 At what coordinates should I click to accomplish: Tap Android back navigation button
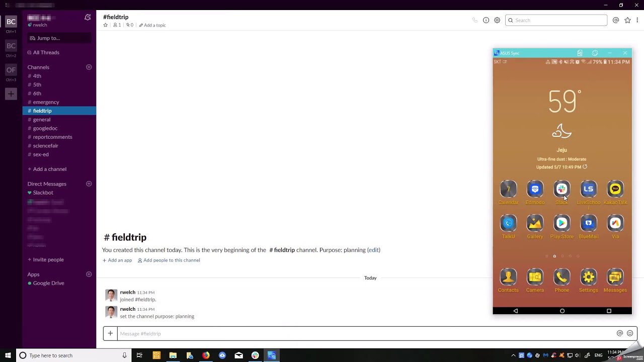tap(516, 311)
